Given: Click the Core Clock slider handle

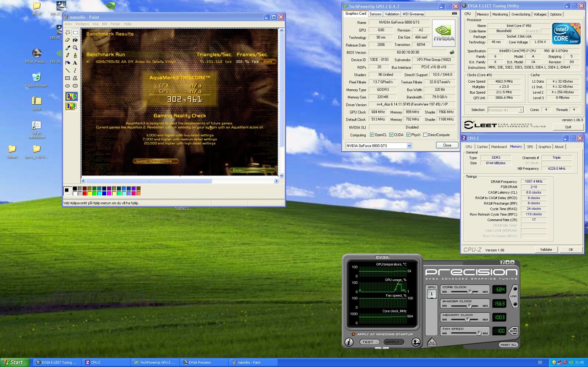Looking at the screenshot, I should point(470,292).
